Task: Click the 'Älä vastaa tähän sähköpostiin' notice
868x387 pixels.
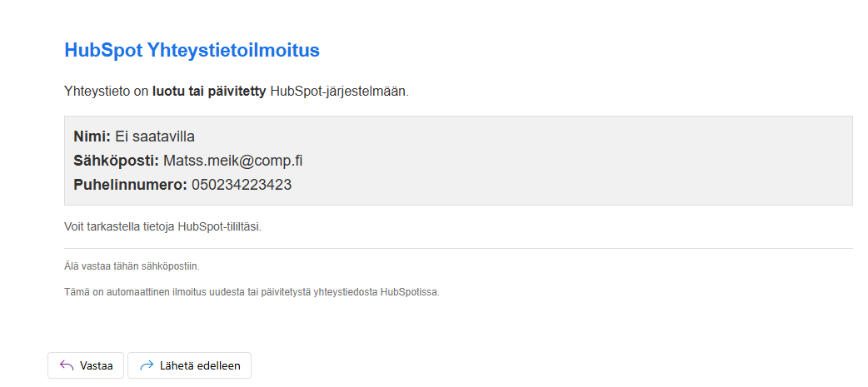Action: (132, 266)
